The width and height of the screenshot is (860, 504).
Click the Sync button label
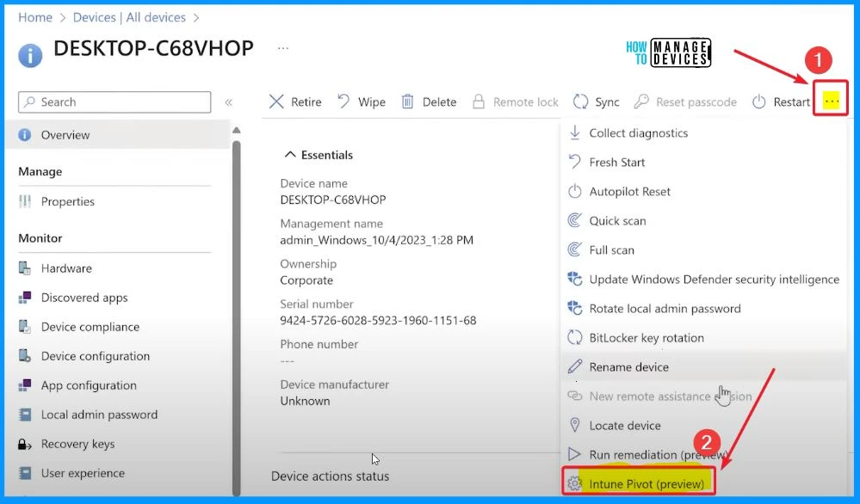(607, 101)
